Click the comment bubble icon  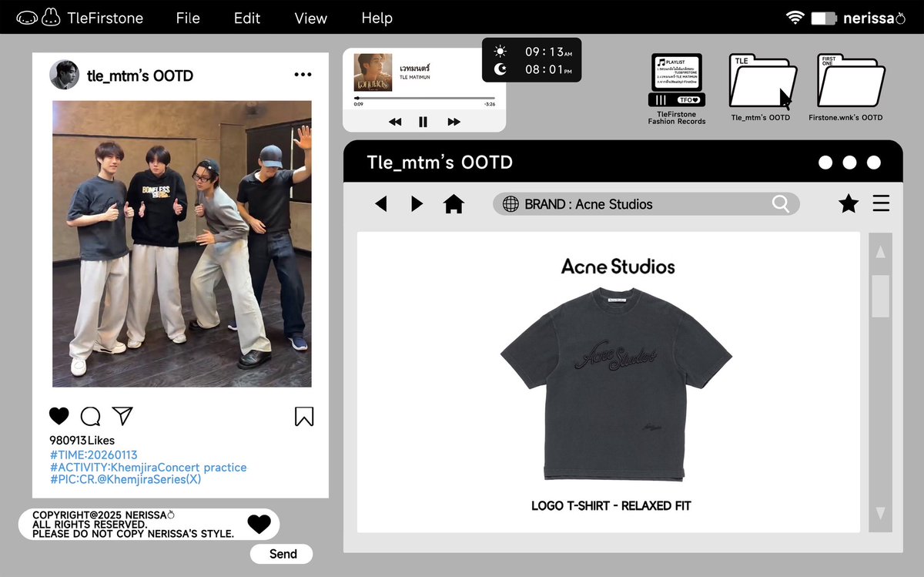pos(90,416)
